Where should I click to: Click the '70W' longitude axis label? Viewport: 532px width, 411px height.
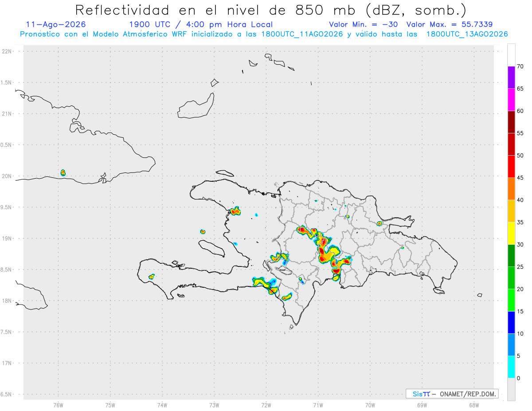pos(370,405)
